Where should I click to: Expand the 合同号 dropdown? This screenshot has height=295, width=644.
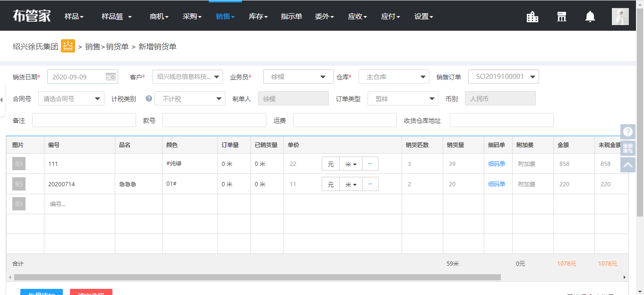[71, 99]
